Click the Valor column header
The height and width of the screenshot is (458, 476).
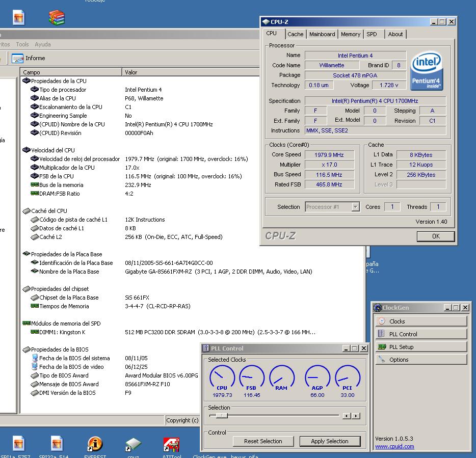(191, 72)
